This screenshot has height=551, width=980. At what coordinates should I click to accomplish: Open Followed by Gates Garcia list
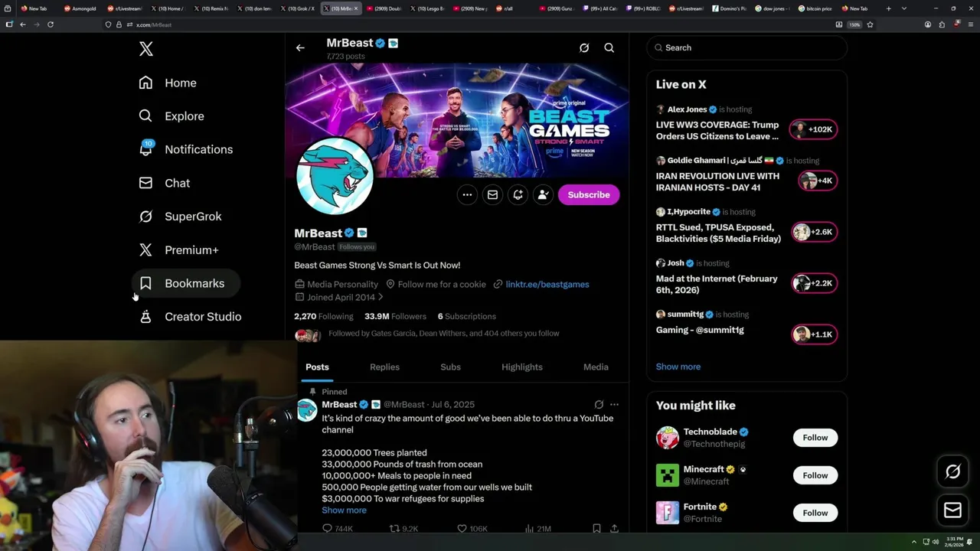[x=443, y=334]
